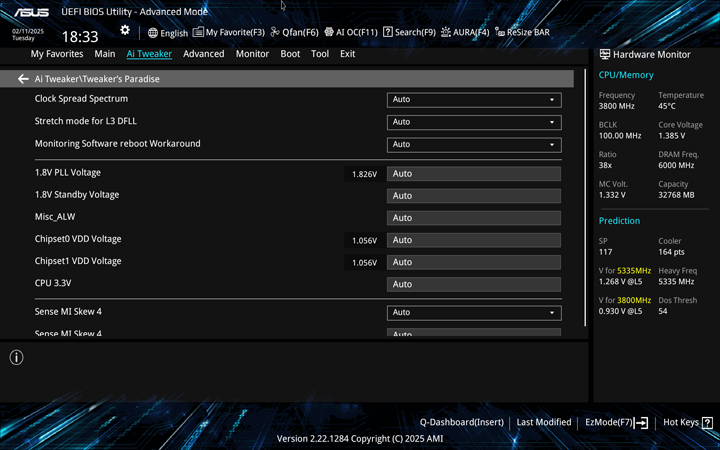
Task: Launch Qfan (F6) fan control
Action: pyautogui.click(x=294, y=32)
